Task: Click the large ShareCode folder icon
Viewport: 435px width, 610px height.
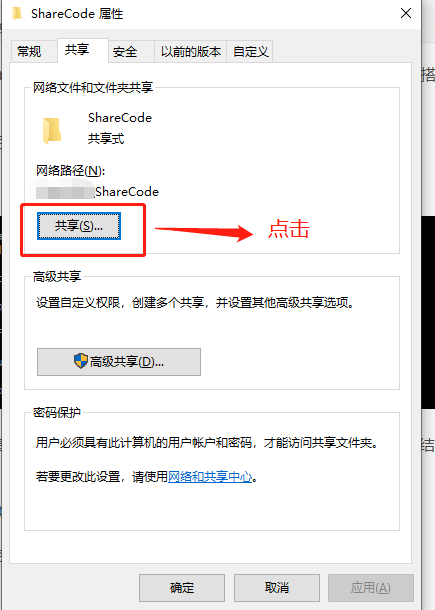Action: click(x=52, y=130)
